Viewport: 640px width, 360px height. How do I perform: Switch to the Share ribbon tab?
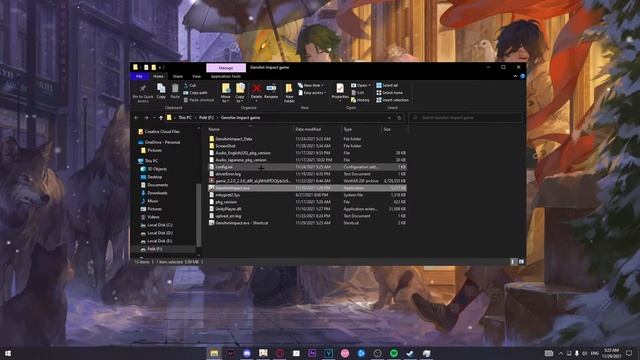[178, 76]
